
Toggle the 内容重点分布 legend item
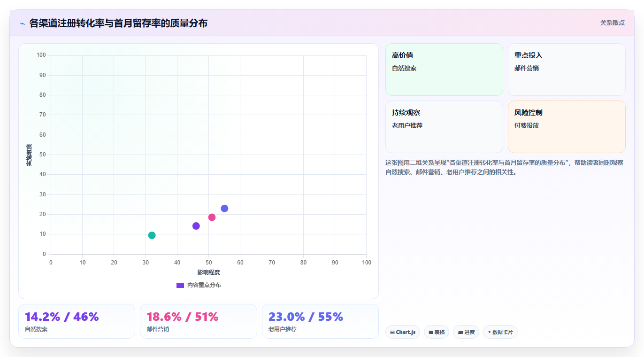199,285
